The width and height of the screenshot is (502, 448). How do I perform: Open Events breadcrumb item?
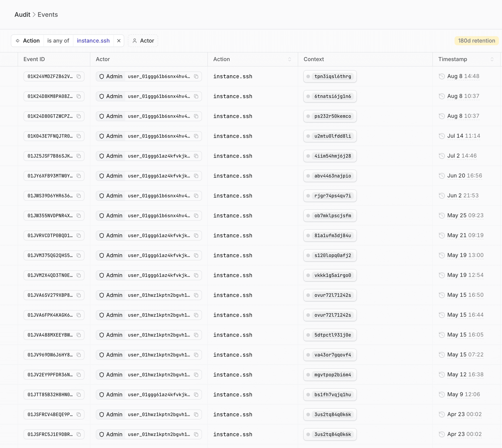(48, 15)
